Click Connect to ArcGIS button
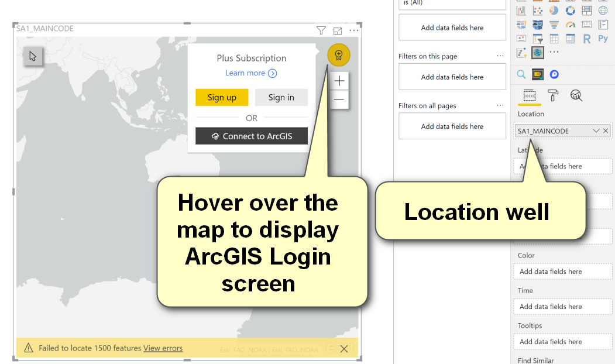 (252, 136)
